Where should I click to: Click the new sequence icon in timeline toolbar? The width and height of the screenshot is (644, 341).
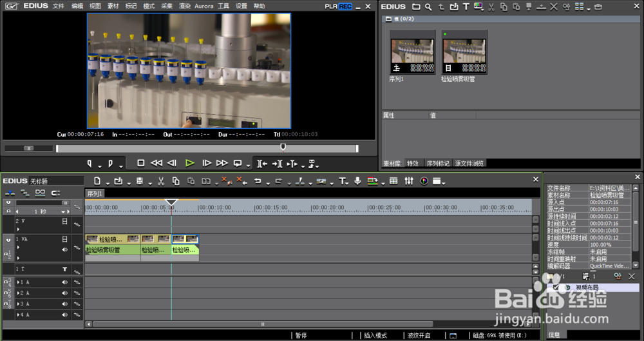tap(97, 181)
